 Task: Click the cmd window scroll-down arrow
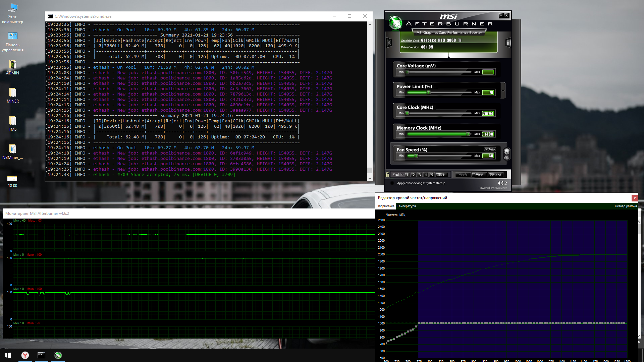click(x=370, y=179)
